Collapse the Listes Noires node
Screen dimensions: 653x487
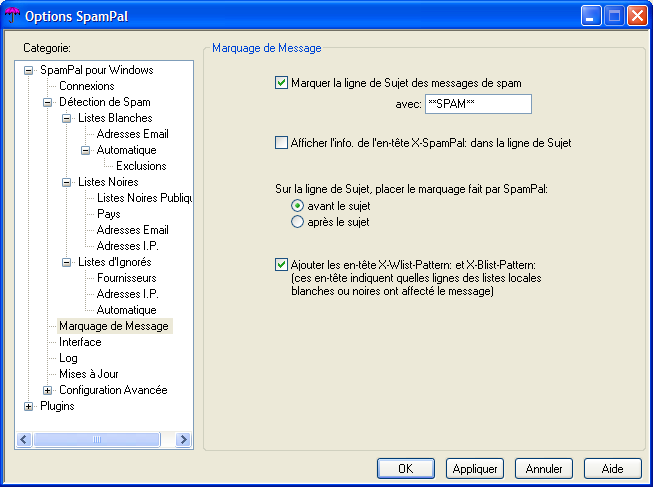[x=67, y=182]
